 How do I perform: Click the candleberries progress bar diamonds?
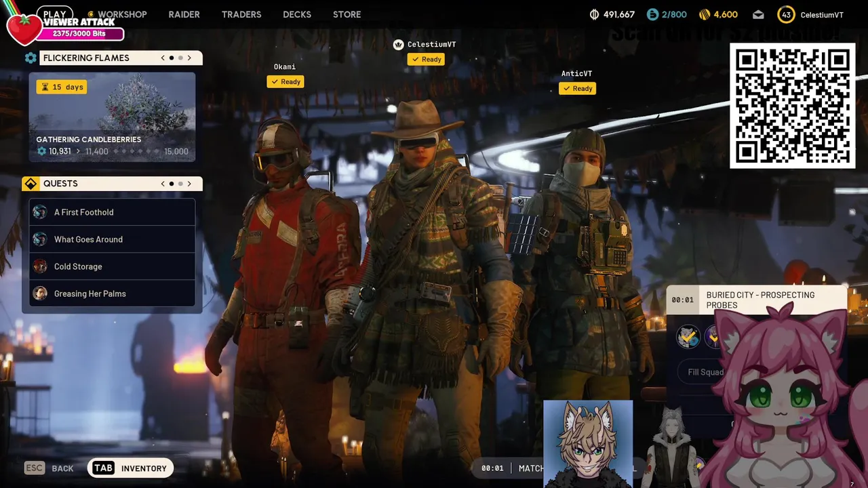(136, 151)
